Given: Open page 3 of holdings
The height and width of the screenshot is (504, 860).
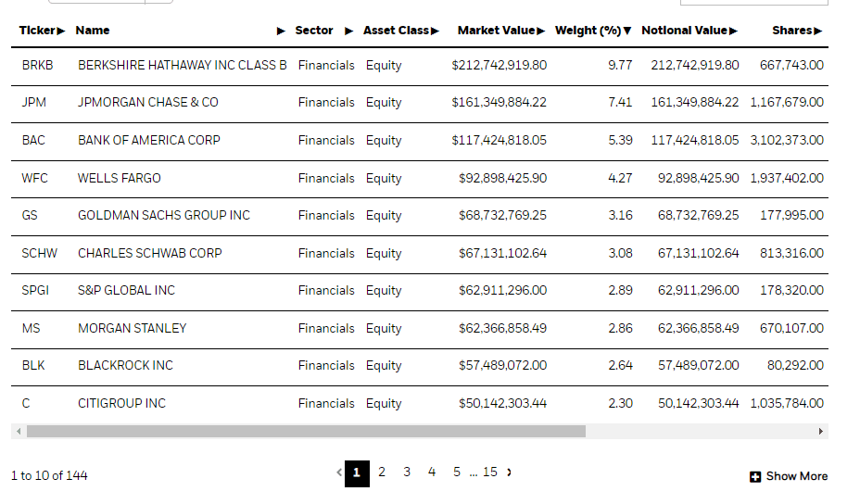Looking at the screenshot, I should (407, 472).
